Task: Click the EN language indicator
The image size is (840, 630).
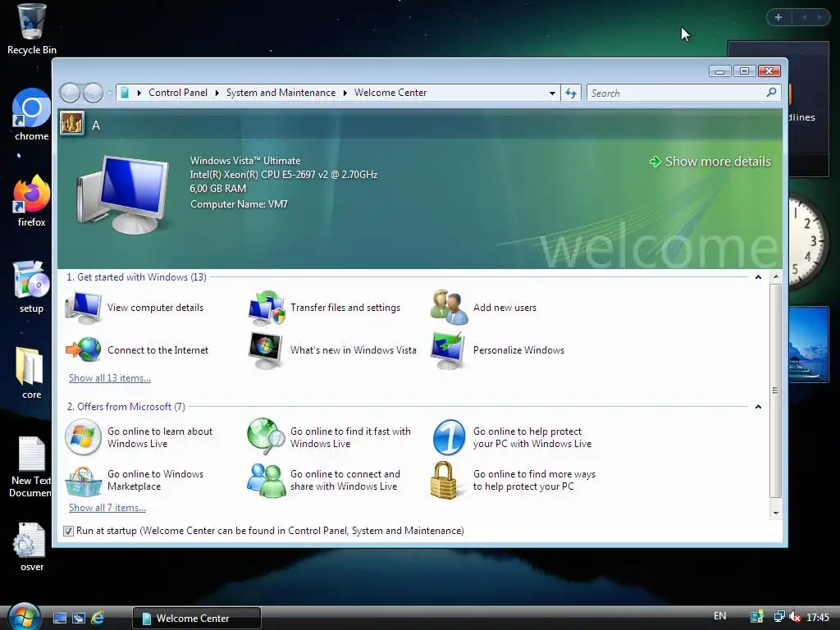Action: 720,616
